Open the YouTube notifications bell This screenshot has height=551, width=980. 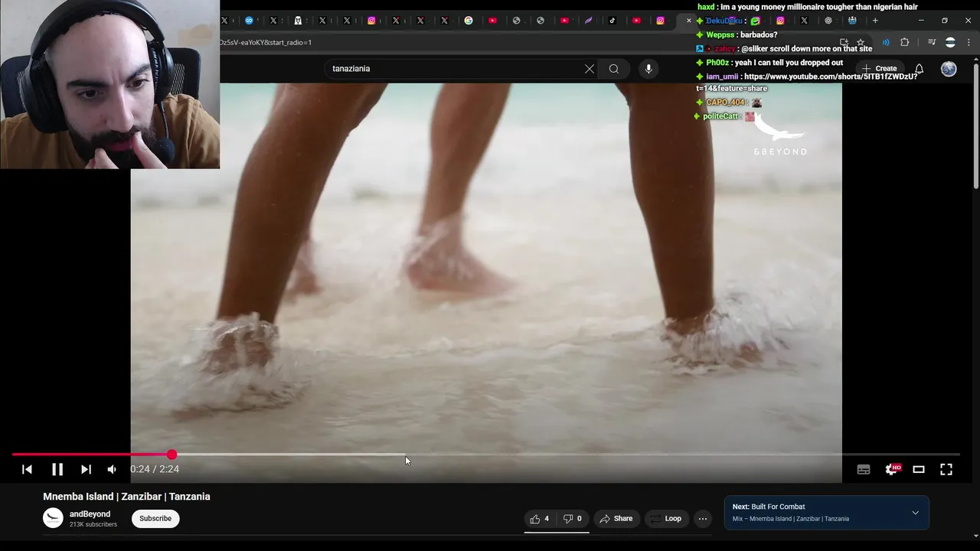click(919, 69)
